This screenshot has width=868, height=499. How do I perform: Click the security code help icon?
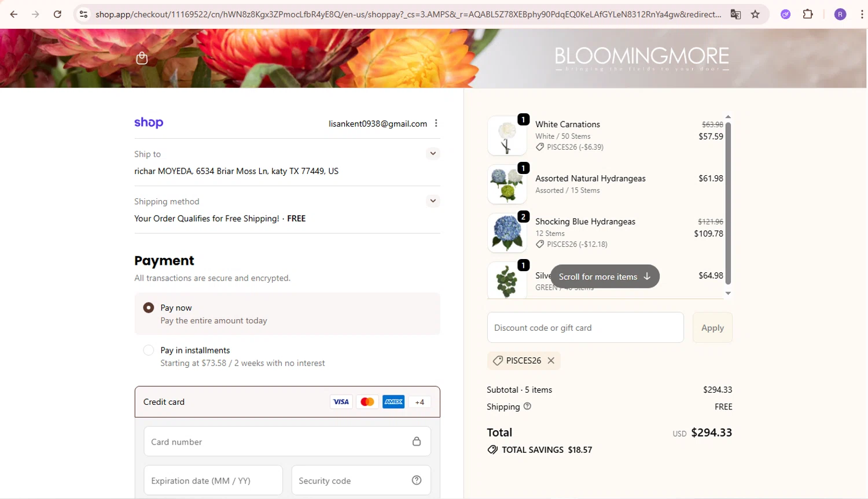[417, 480]
